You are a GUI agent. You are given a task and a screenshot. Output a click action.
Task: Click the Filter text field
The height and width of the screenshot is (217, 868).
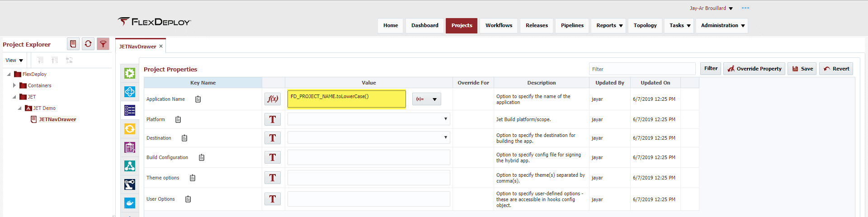tap(642, 69)
